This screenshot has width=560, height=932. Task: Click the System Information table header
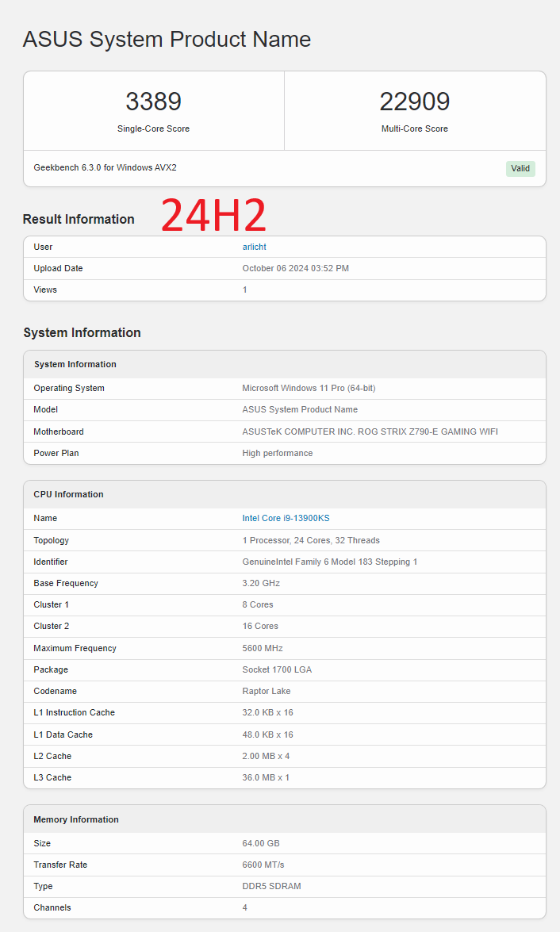[284, 364]
